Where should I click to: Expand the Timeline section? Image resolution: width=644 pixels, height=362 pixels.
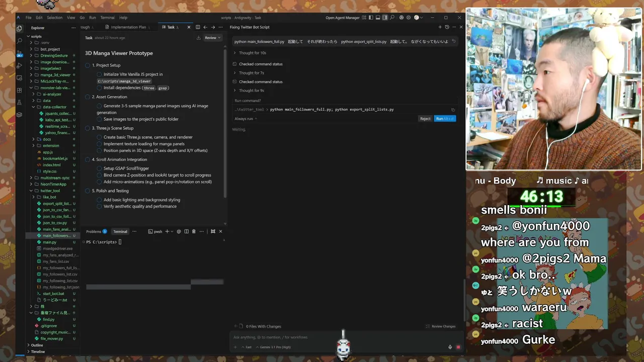38,351
